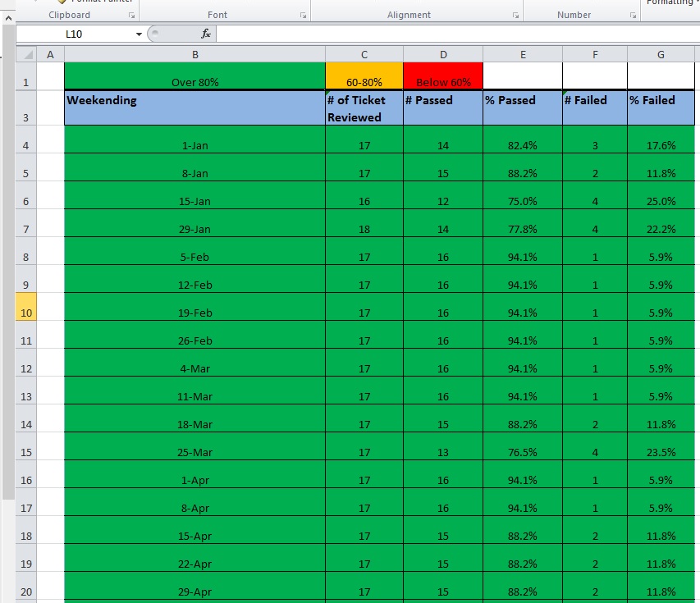The height and width of the screenshot is (603, 700).
Task: Click tickets reviewed 18 in 29-Jan row
Action: pyautogui.click(x=364, y=223)
